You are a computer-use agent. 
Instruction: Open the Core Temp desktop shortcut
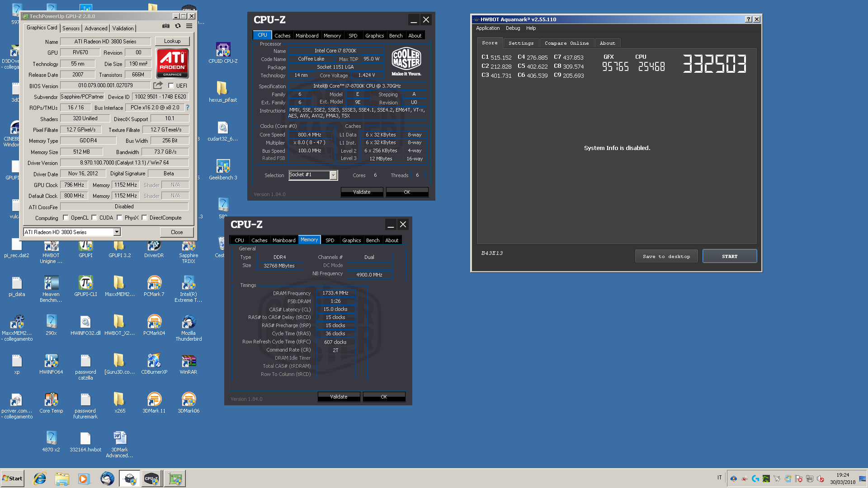[51, 403]
